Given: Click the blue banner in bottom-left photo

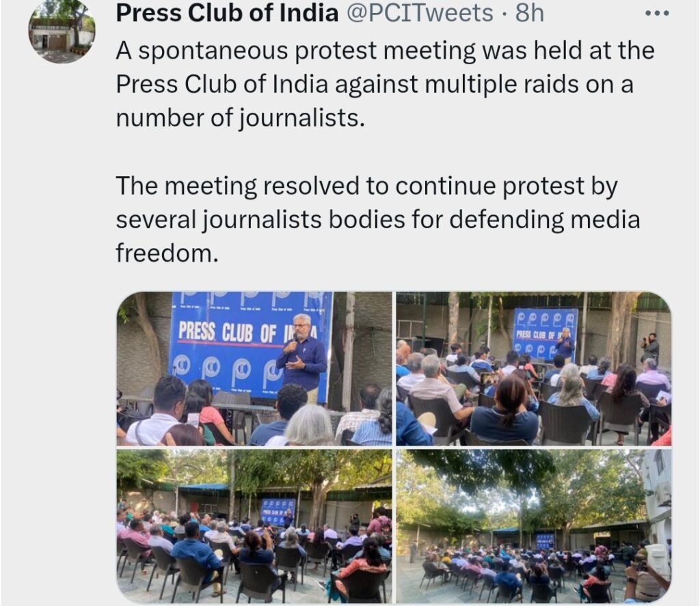Looking at the screenshot, I should pyautogui.click(x=278, y=512).
